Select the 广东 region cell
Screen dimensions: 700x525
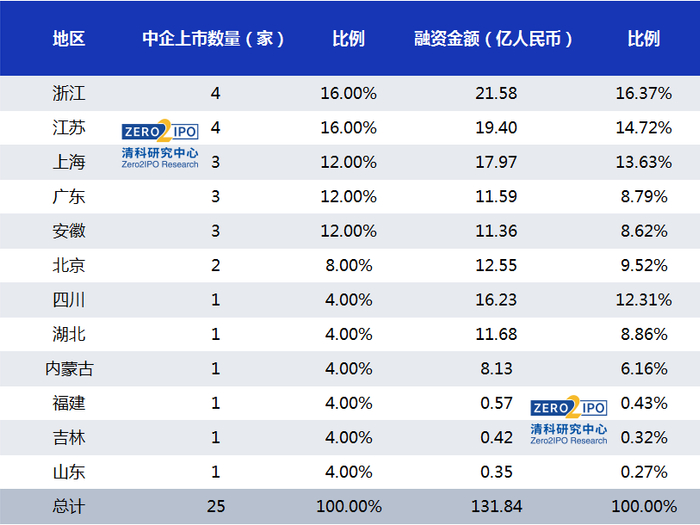(x=69, y=197)
